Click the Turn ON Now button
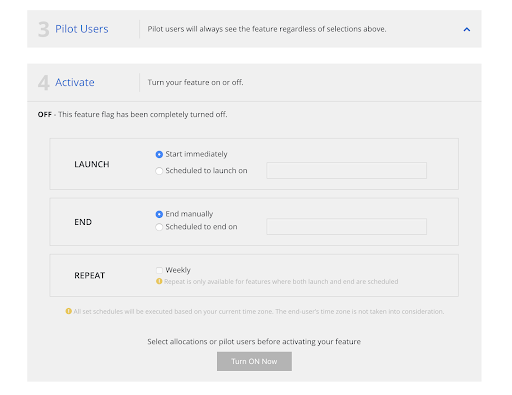Screen dimensions: 512x395 tap(254, 361)
